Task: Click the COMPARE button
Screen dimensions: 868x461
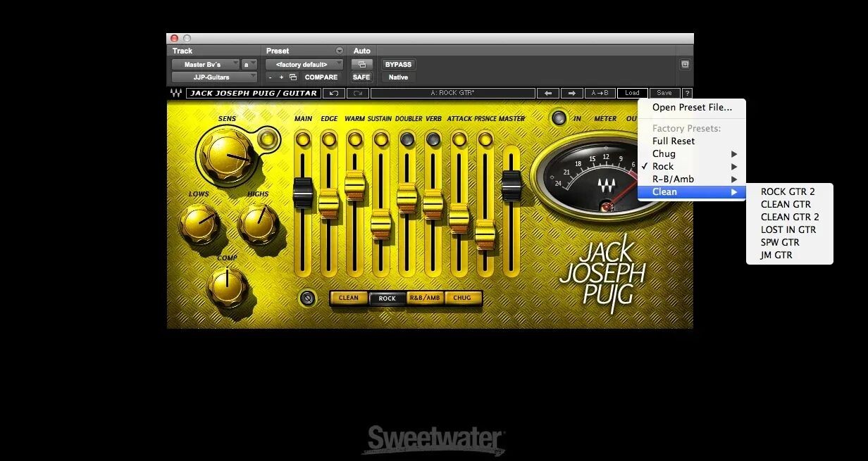Action: 321,77
